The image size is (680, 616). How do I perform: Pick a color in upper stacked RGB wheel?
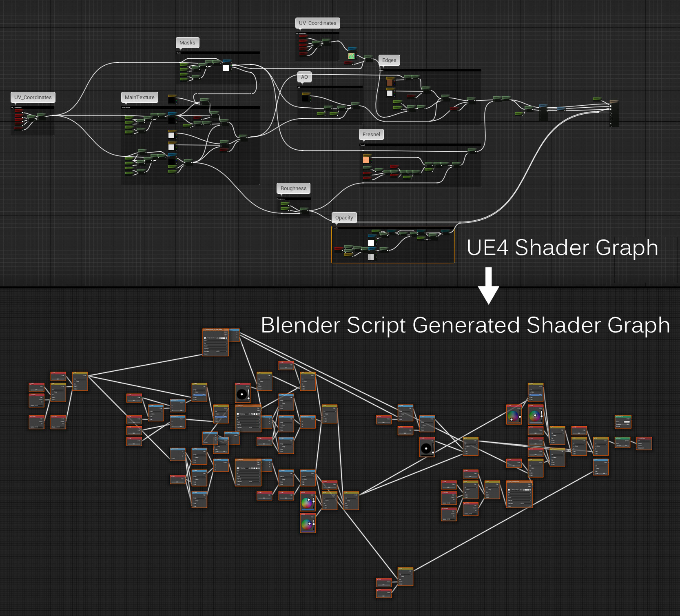(x=306, y=503)
